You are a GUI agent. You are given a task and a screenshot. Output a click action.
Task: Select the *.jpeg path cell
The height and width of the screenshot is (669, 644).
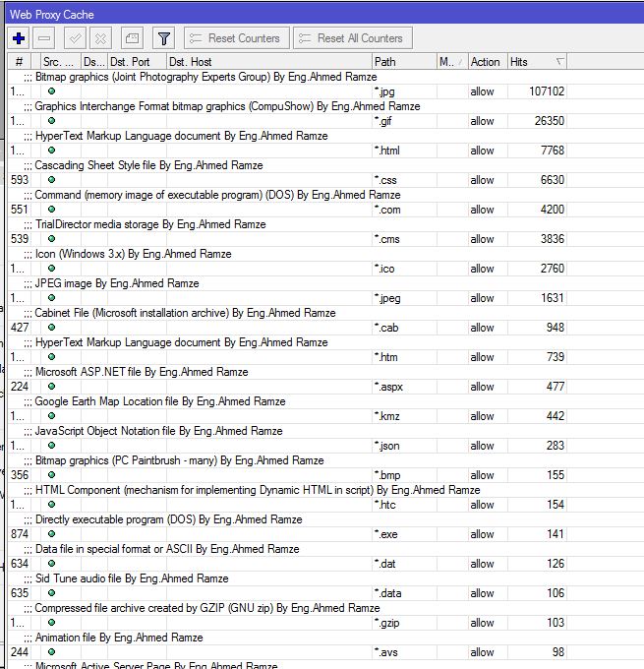(404, 298)
